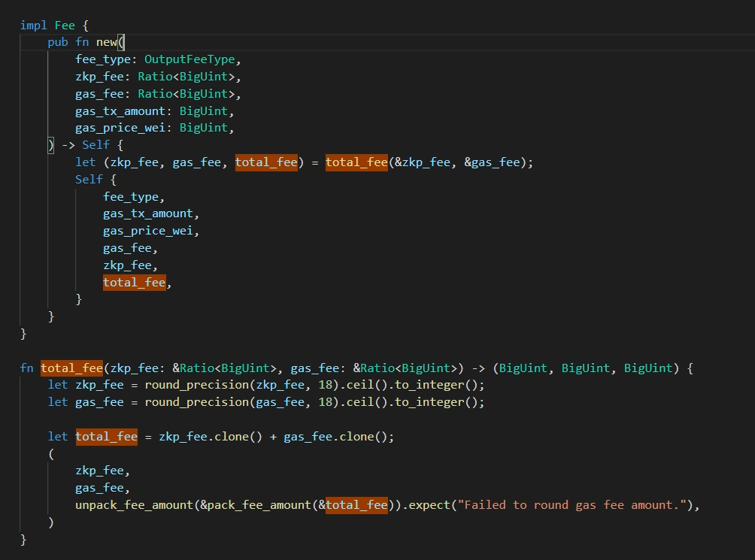Click highlighted 'total_fee,' in Self struct
The width and height of the screenshot is (755, 560).
point(137,283)
